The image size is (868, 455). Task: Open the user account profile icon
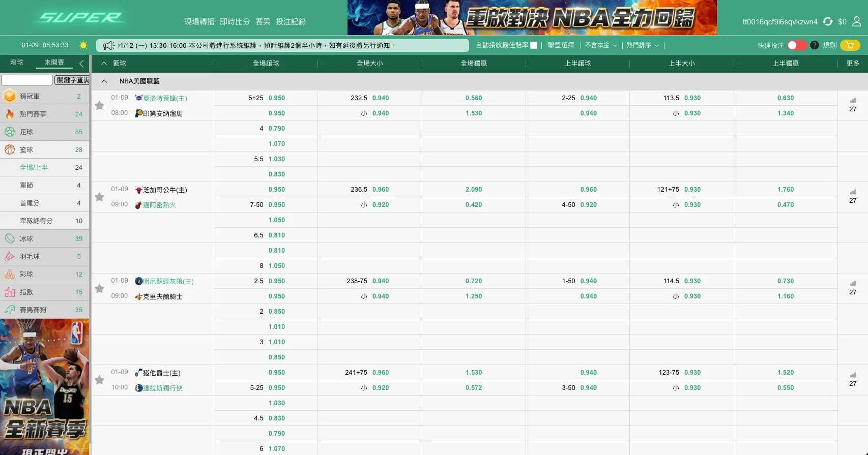tap(857, 21)
